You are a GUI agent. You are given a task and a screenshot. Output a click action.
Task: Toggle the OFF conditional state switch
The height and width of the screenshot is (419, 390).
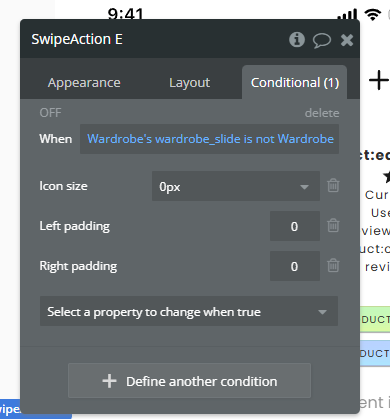pyautogui.click(x=50, y=113)
